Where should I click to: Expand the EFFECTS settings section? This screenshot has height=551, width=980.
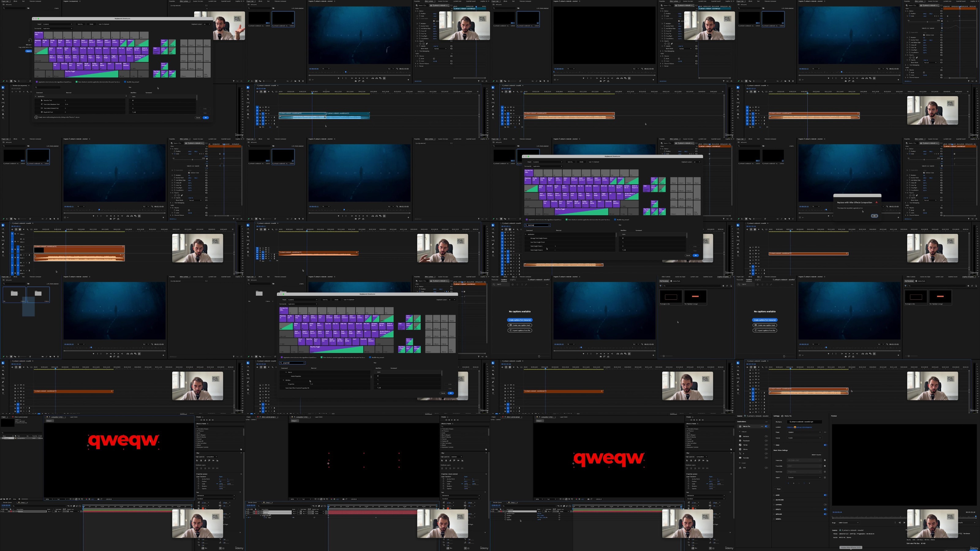click(x=774, y=510)
